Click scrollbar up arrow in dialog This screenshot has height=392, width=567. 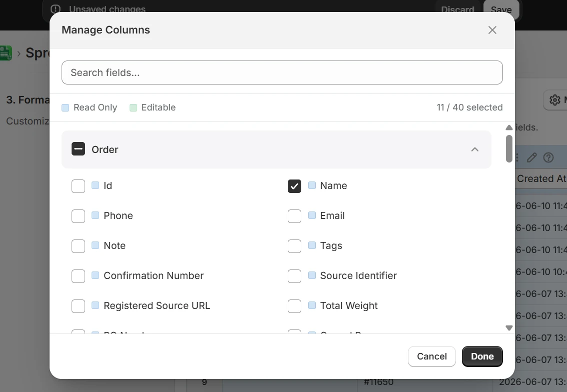[x=509, y=127]
